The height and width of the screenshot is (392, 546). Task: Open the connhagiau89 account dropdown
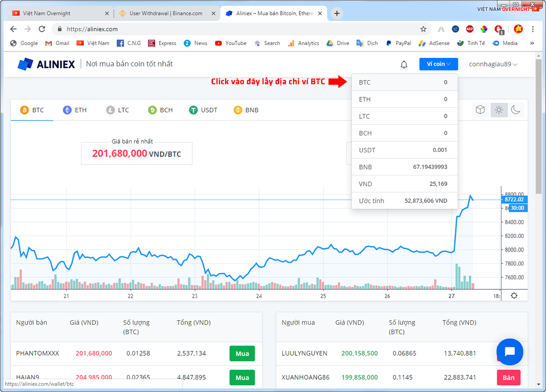493,65
